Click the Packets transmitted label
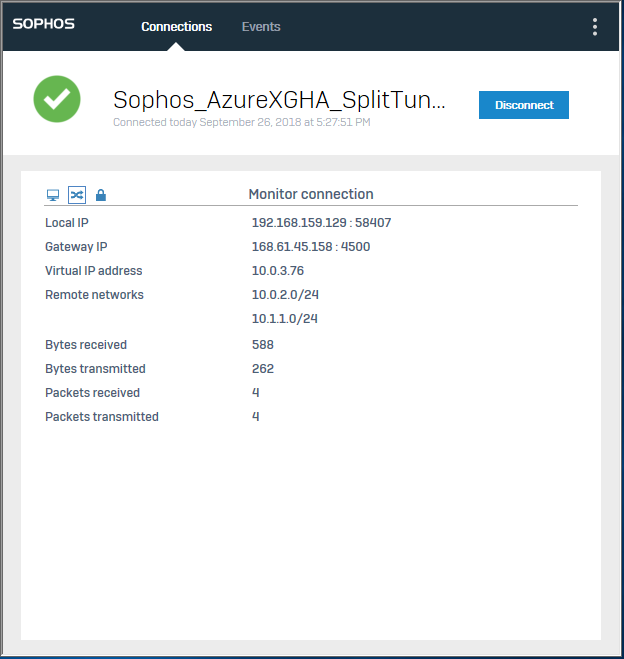 pyautogui.click(x=102, y=417)
